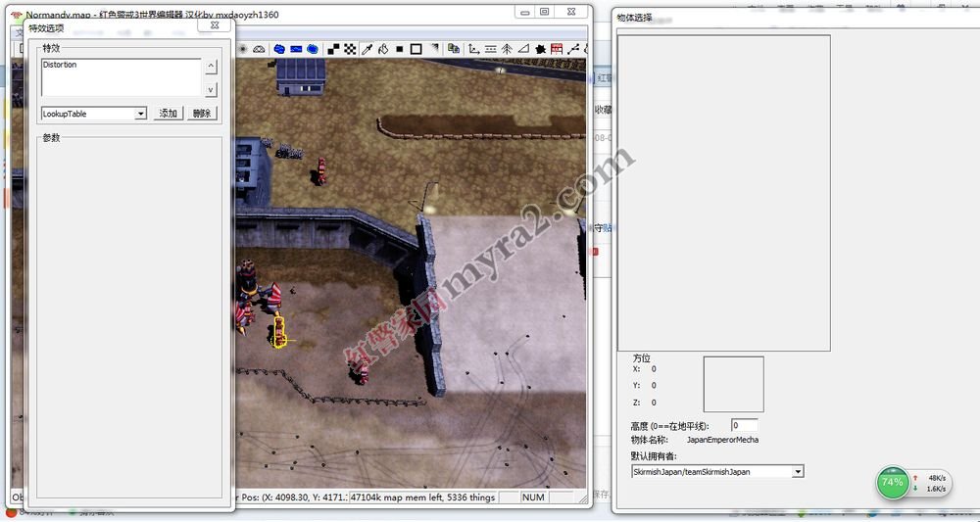Click the cursor Pos coordinates in status bar
This screenshot has width=980, height=522.
293,498
